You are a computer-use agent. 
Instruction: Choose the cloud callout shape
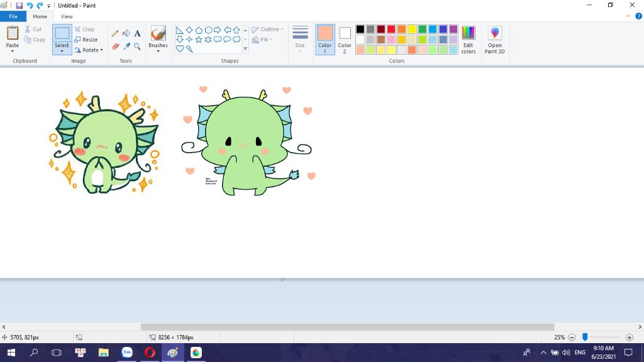[236, 40]
